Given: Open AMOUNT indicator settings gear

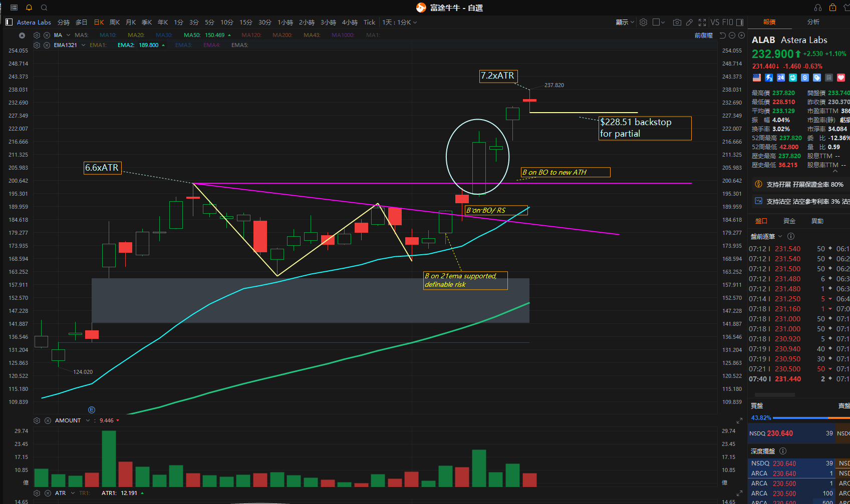Looking at the screenshot, I should click(x=37, y=420).
